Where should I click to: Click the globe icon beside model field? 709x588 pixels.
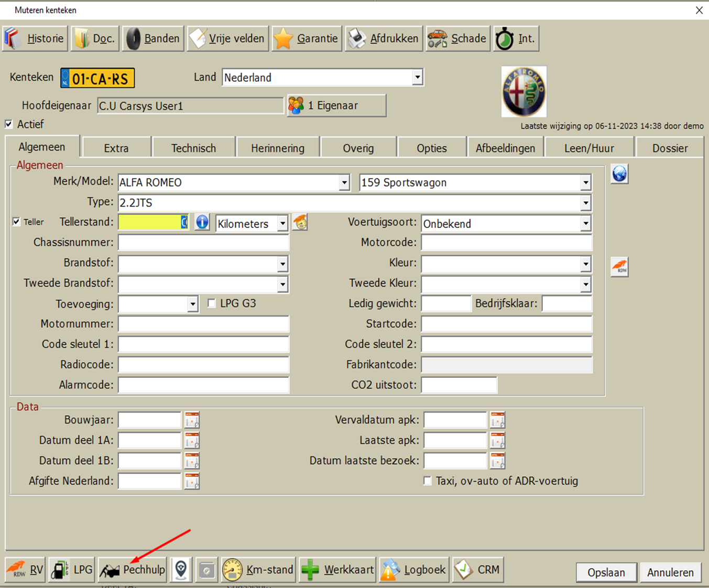coord(619,173)
